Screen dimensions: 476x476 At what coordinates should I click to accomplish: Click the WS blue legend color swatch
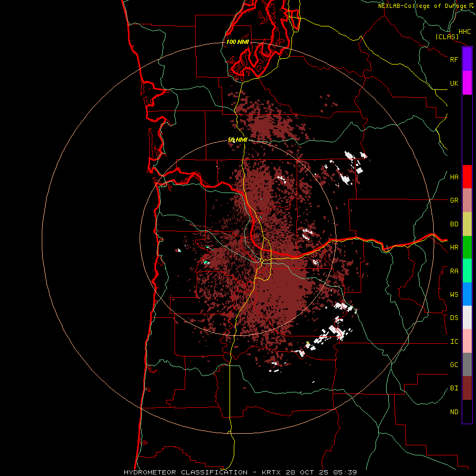[x=467, y=294]
